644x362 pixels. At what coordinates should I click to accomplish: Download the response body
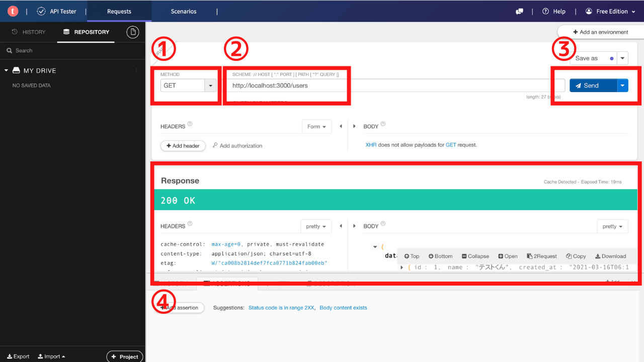tap(610, 256)
